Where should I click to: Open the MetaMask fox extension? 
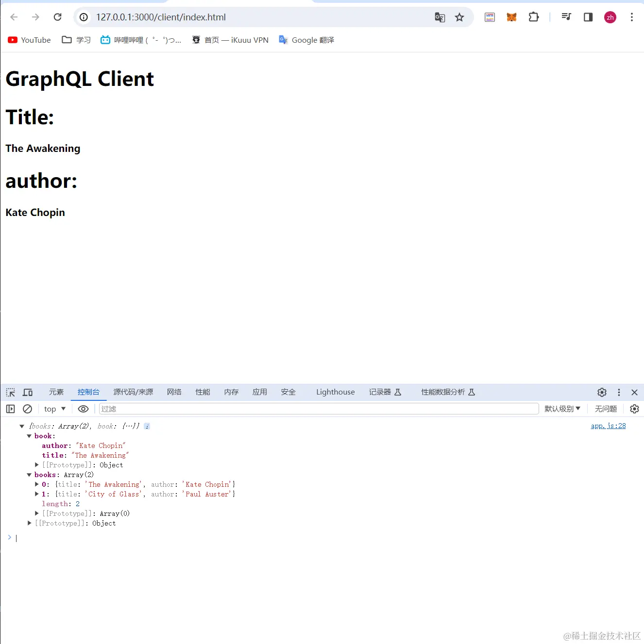[x=511, y=17]
